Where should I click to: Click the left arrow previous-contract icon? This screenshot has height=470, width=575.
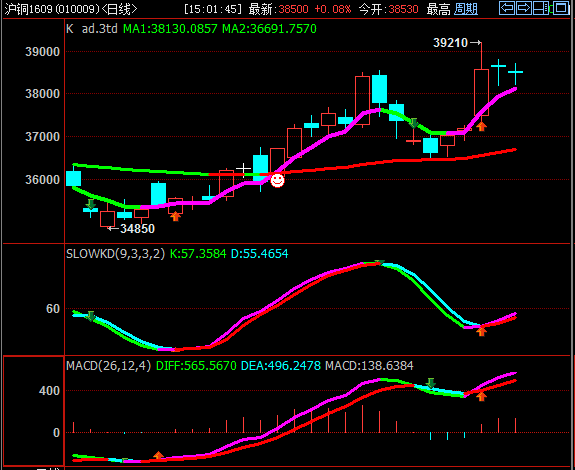(507, 8)
